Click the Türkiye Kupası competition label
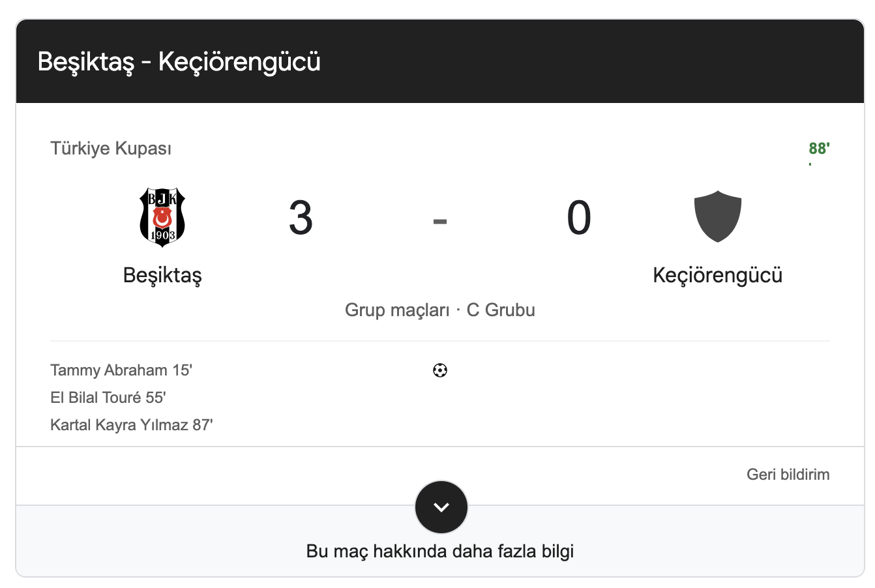Screen dimensions: 875x588 click(111, 149)
